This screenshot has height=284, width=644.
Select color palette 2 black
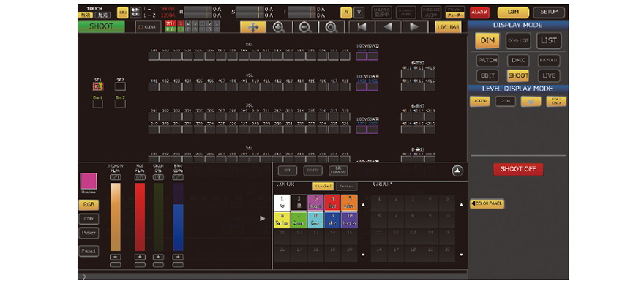click(299, 203)
